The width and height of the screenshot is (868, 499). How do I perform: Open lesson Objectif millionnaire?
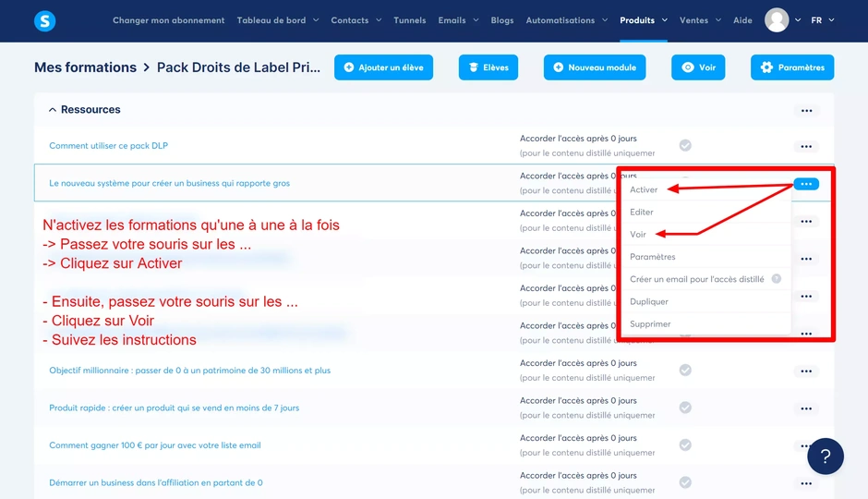tap(190, 371)
